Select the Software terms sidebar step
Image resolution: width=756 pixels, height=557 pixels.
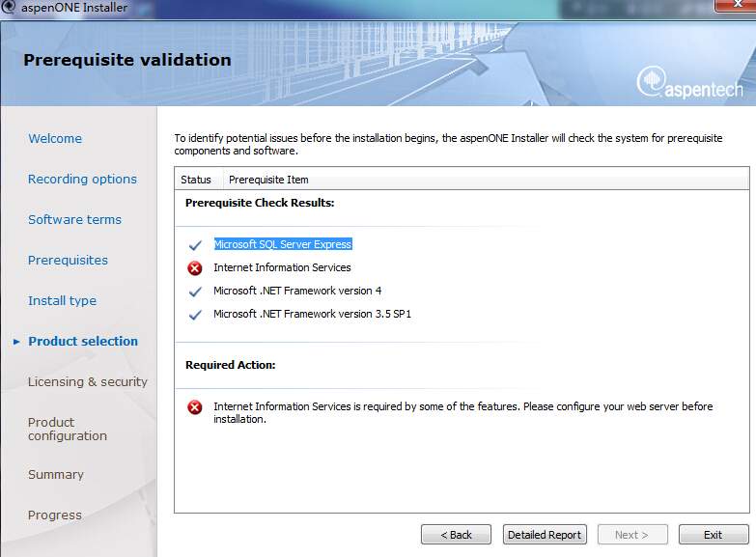click(74, 220)
